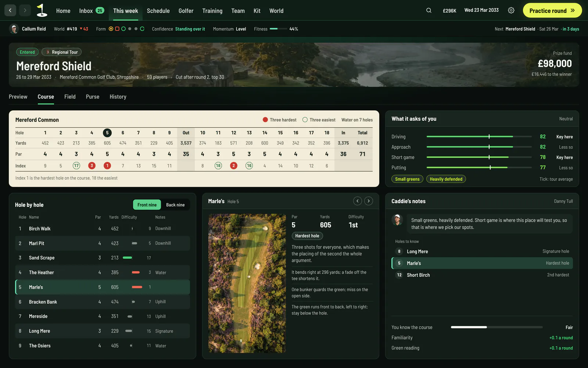Click the Small greens tag
This screenshot has height=368, width=588.
tap(407, 179)
